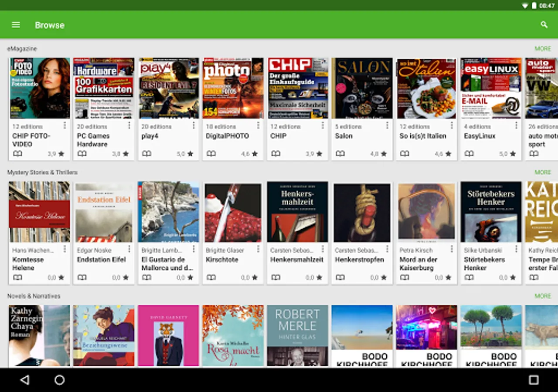Open overflow menu for play4
This screenshot has height=392, width=558.
coord(194,125)
